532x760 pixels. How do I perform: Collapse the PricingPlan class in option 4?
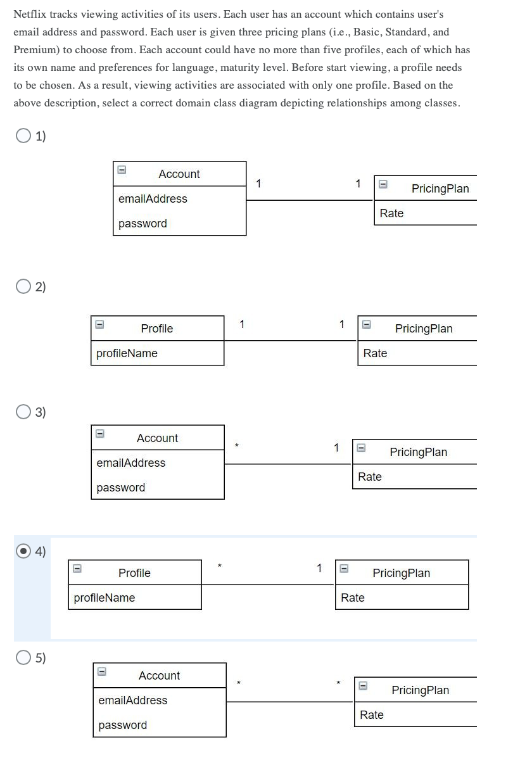pyautogui.click(x=344, y=567)
